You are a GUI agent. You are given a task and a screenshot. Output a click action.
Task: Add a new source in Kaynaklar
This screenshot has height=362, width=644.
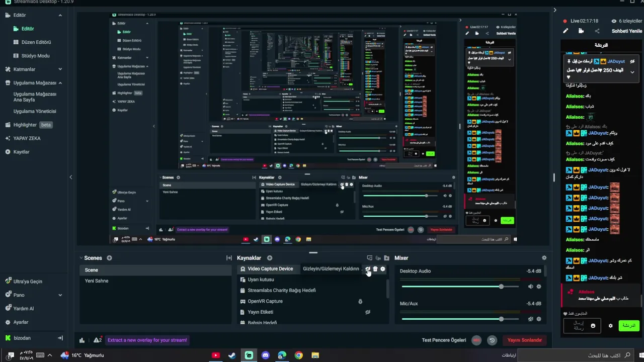[x=270, y=258]
